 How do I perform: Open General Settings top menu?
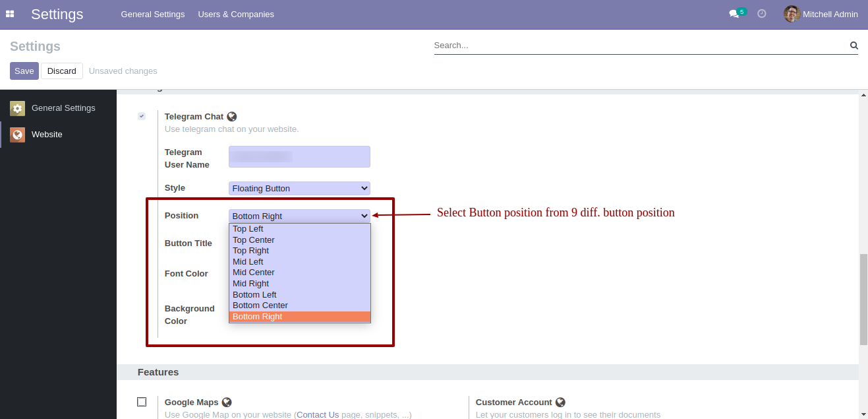click(153, 14)
